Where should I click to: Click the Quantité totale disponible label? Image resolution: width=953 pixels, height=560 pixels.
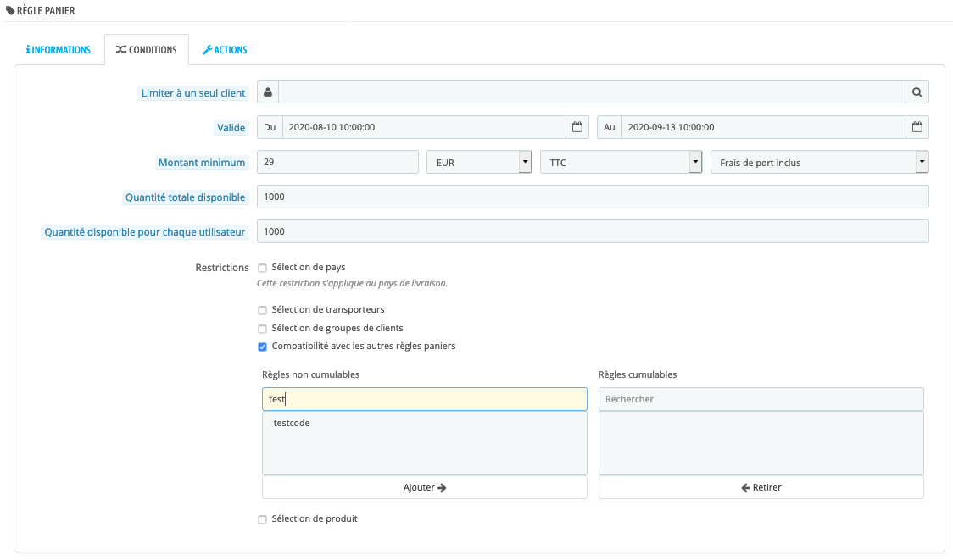186,197
